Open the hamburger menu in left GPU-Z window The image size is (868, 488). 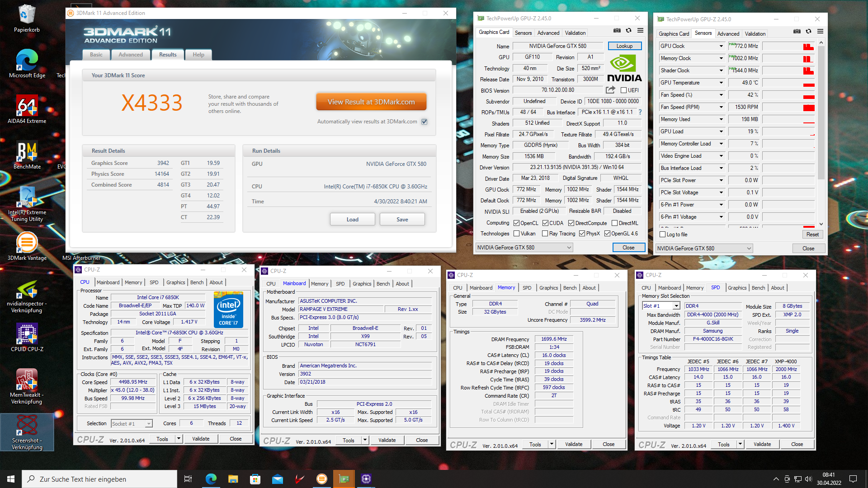[x=640, y=30]
